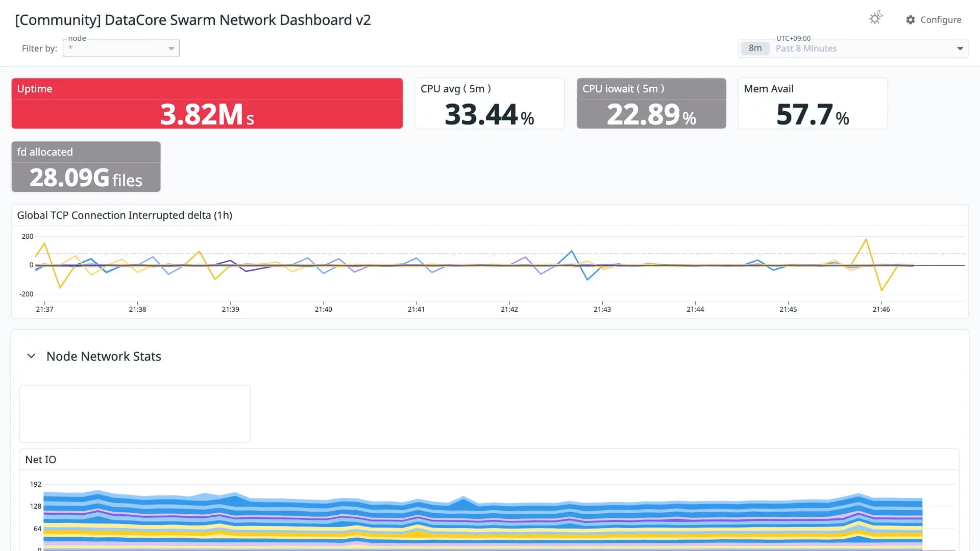Click the empty widget above Net IO
The width and height of the screenshot is (980, 551).
[135, 414]
